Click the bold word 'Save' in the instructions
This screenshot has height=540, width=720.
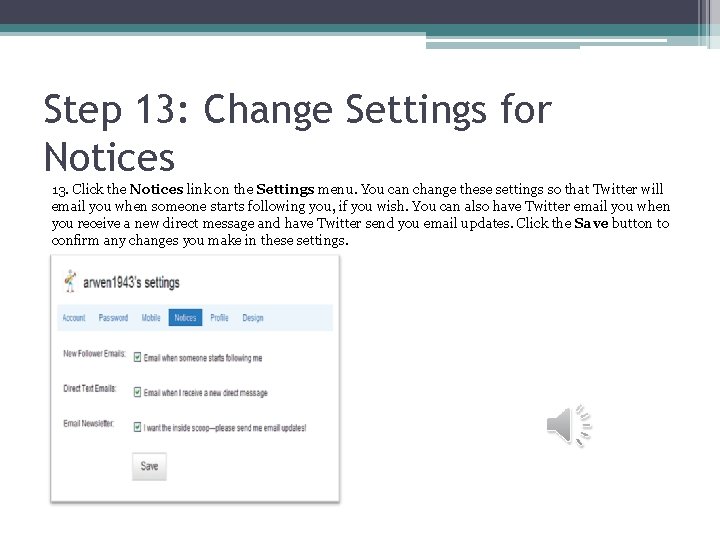click(591, 223)
